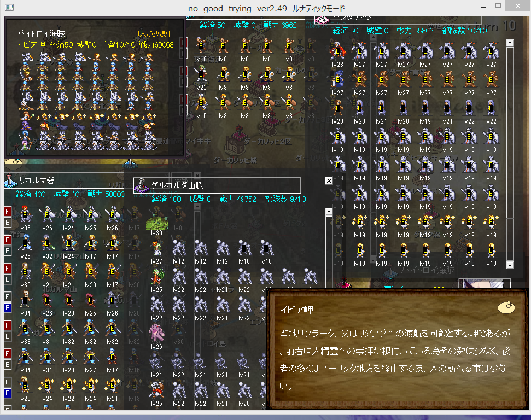
Task: Click the orange-haired mage with green wand
Action: 26,116
